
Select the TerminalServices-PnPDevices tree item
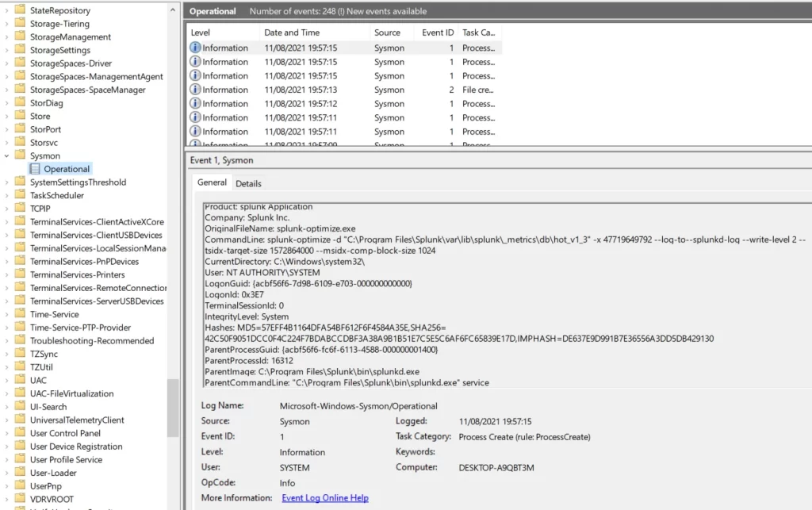[84, 262]
